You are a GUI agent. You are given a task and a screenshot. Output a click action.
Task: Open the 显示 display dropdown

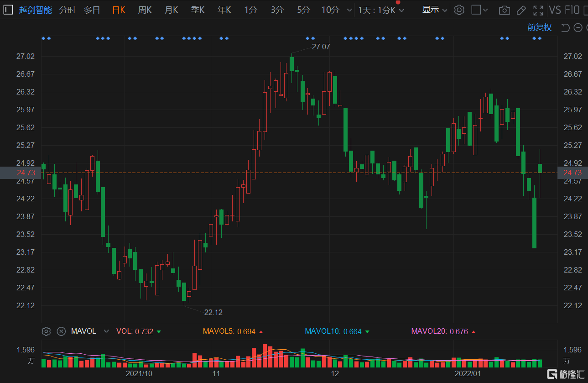click(435, 10)
